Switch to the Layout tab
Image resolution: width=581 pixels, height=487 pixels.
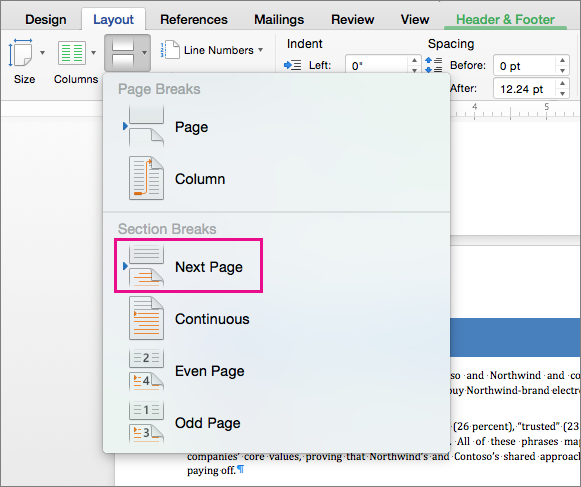click(x=113, y=19)
